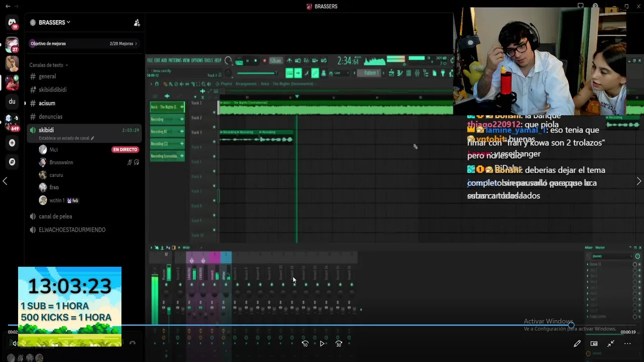Open Discord direct messages home icon
Screen dimensions: 644x362
pos(12,23)
